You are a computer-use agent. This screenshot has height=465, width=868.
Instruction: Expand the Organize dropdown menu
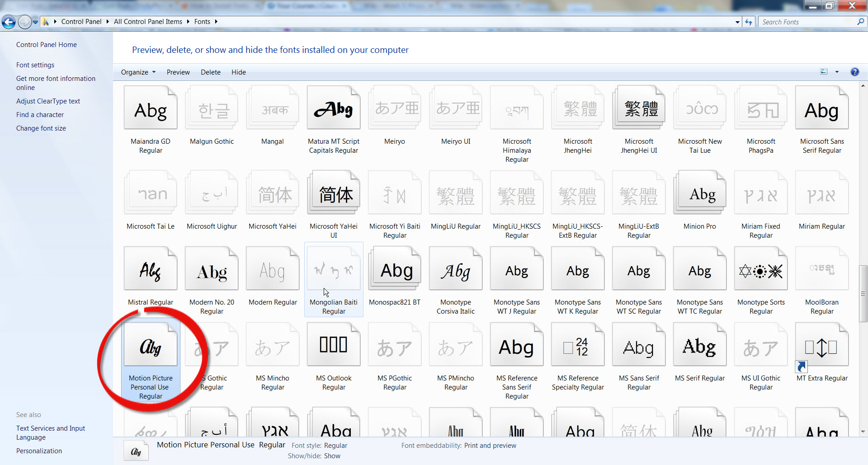pyautogui.click(x=138, y=72)
